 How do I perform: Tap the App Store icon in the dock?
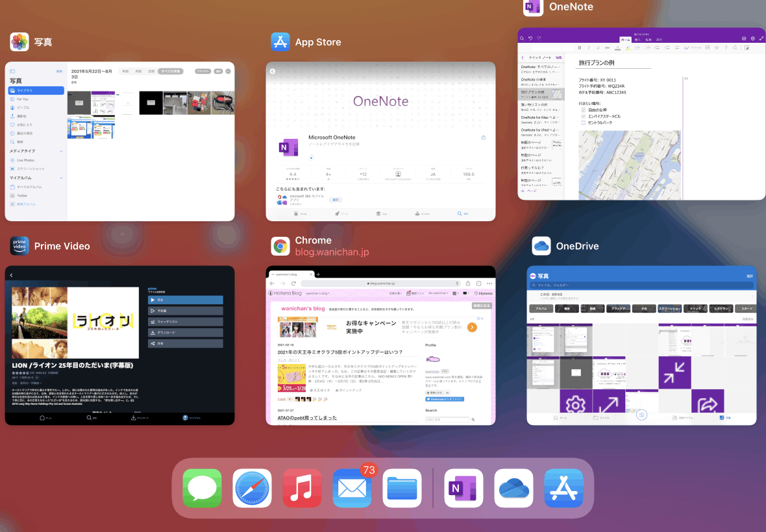coord(563,488)
